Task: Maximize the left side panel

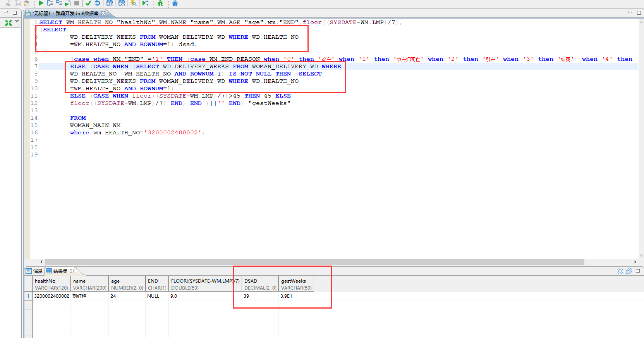Action: point(15,13)
